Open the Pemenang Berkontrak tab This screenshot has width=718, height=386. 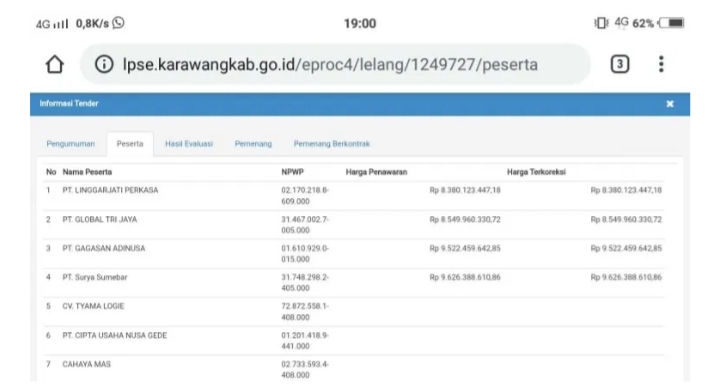point(332,144)
